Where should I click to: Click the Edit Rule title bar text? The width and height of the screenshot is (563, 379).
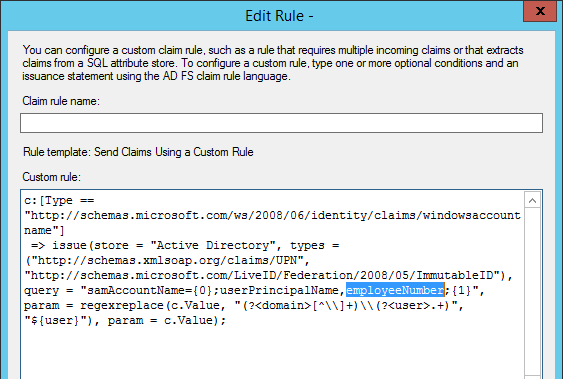pyautogui.click(x=279, y=16)
